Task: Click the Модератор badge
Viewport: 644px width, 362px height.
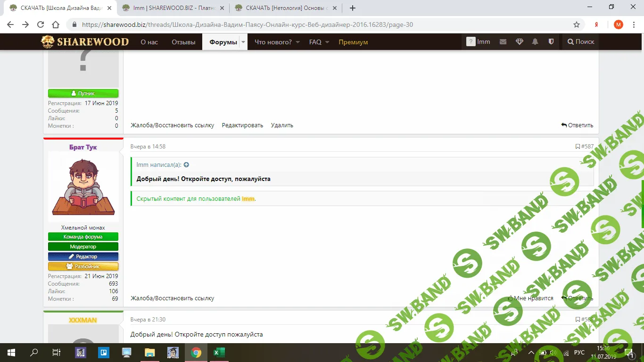Action: click(83, 247)
